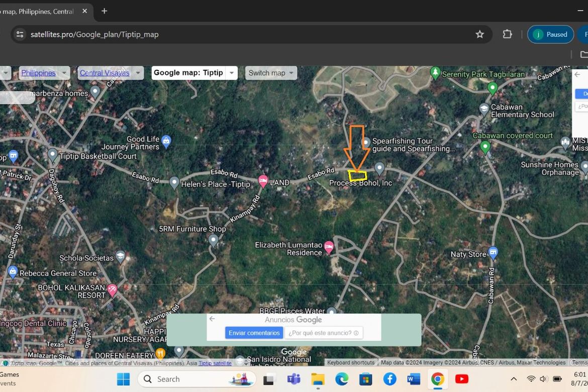Click the Paused profile button

550,35
